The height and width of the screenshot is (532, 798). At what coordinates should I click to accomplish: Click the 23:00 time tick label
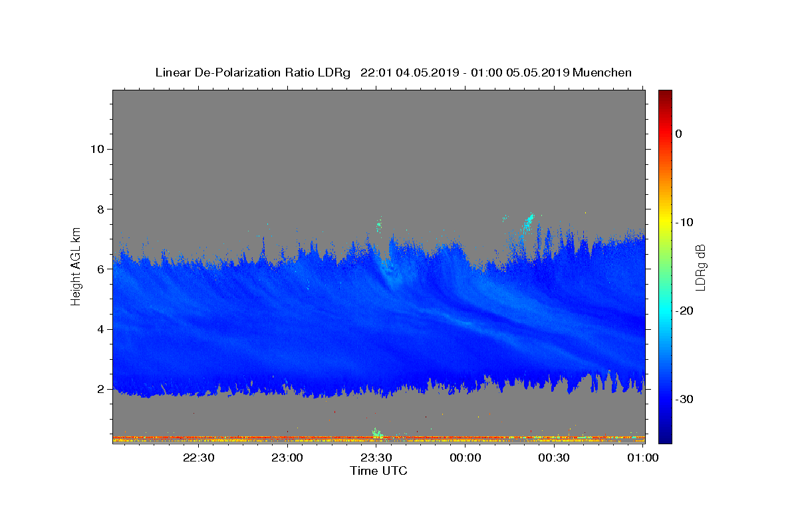287,458
